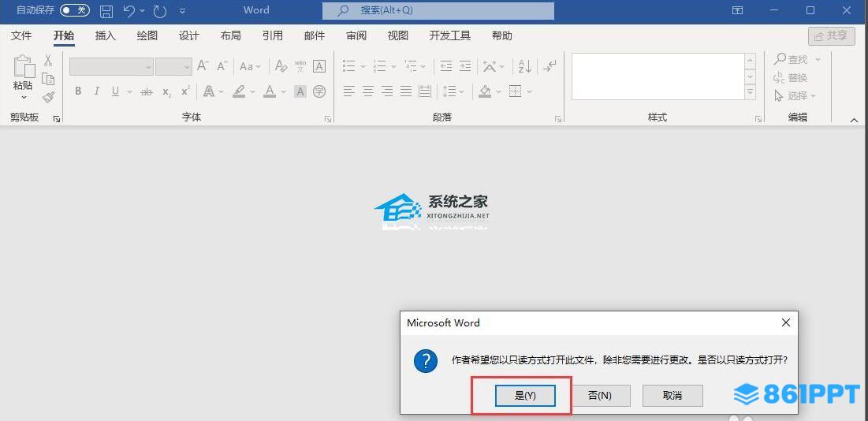Switch to the 开发工具 tab
This screenshot has width=868, height=421.
pyautogui.click(x=450, y=36)
